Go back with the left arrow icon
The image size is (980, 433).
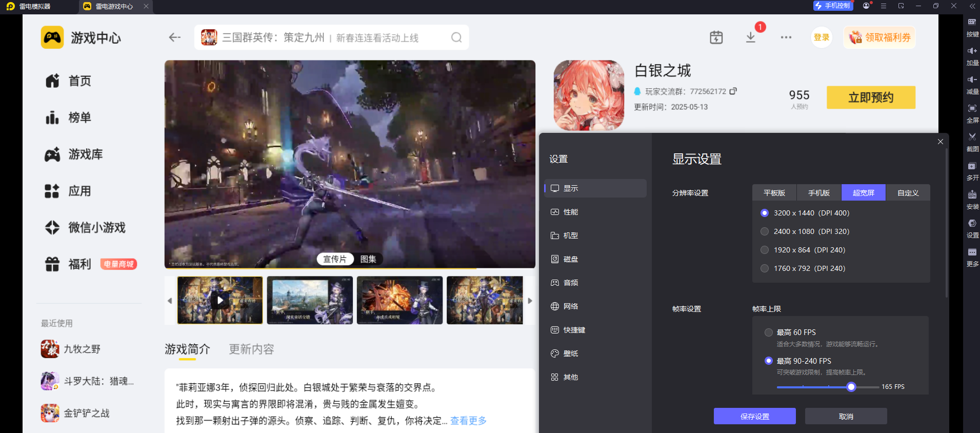175,37
